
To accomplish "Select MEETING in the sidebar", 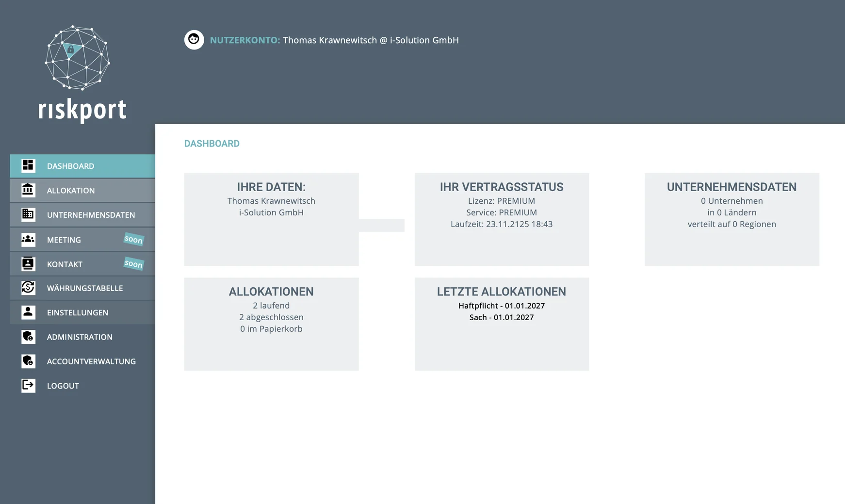I will [82, 240].
